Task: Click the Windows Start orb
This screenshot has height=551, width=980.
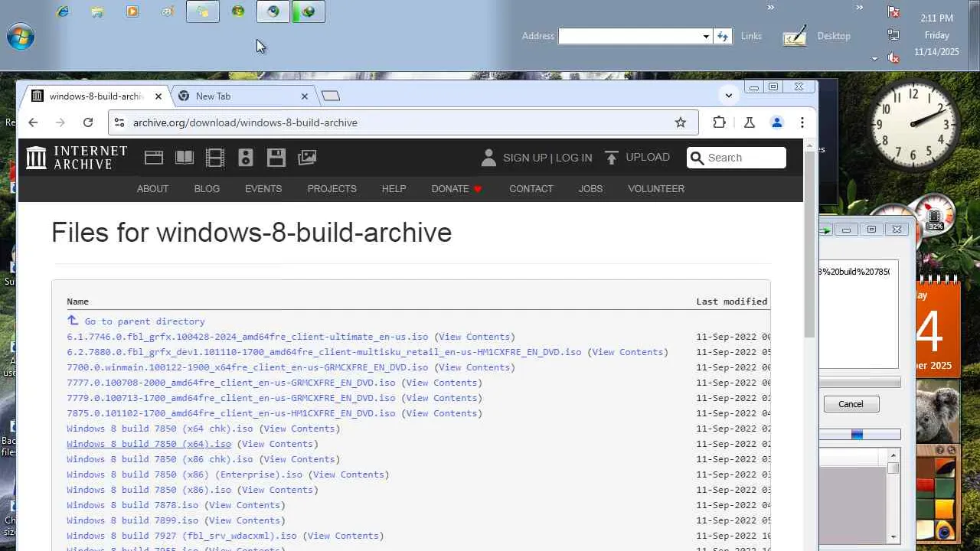Action: tap(21, 37)
